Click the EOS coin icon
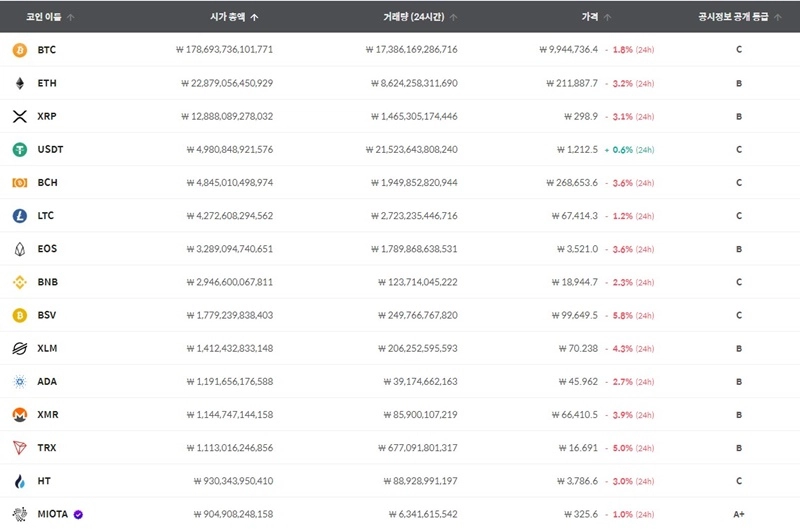Viewport: 800px width, 529px height. click(19, 249)
